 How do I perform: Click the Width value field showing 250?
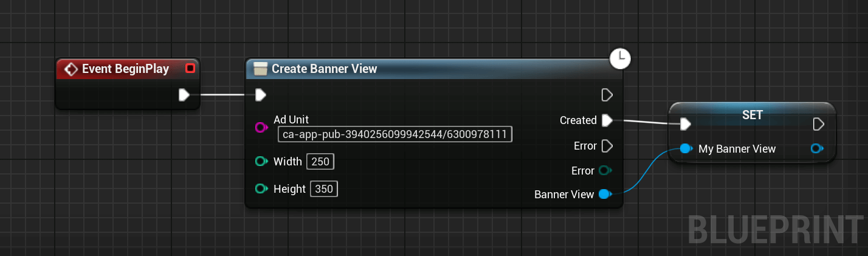(x=321, y=162)
